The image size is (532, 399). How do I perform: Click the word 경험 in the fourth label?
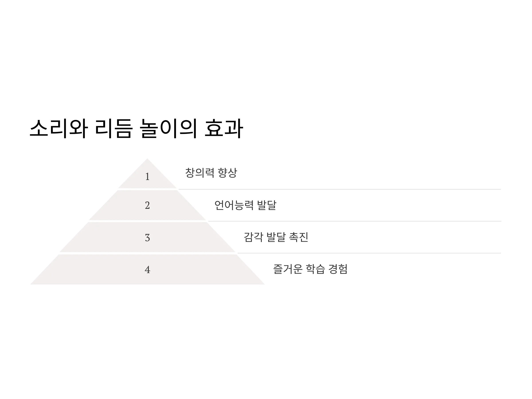(x=338, y=269)
